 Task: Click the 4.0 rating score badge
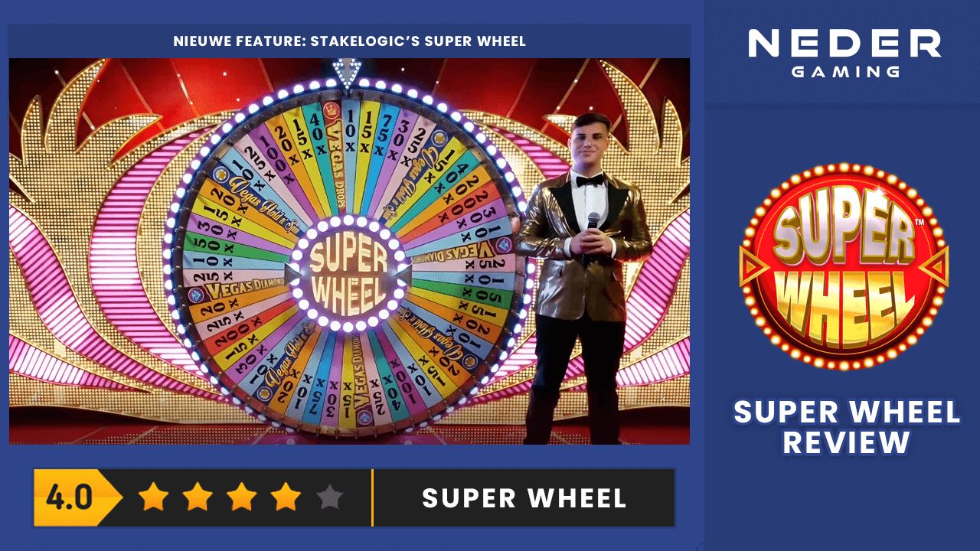click(x=77, y=497)
